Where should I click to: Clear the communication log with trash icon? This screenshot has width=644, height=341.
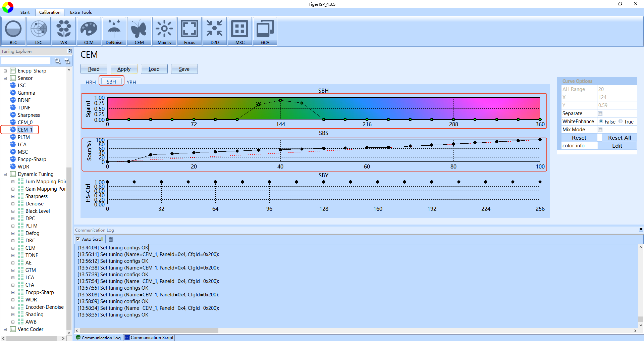point(111,239)
